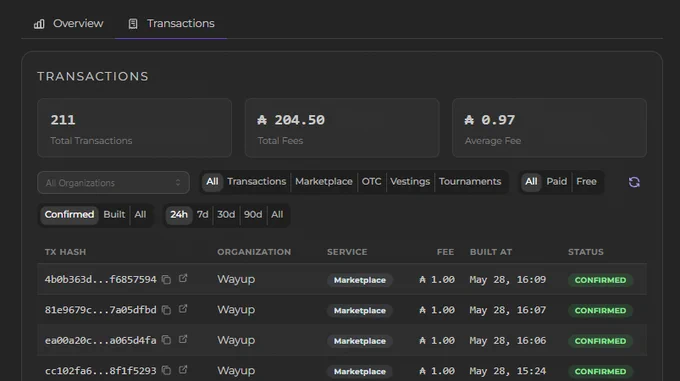Screen dimensions: 680x381
Task: Select All next to the Built filter
Action: pyautogui.click(x=140, y=215)
